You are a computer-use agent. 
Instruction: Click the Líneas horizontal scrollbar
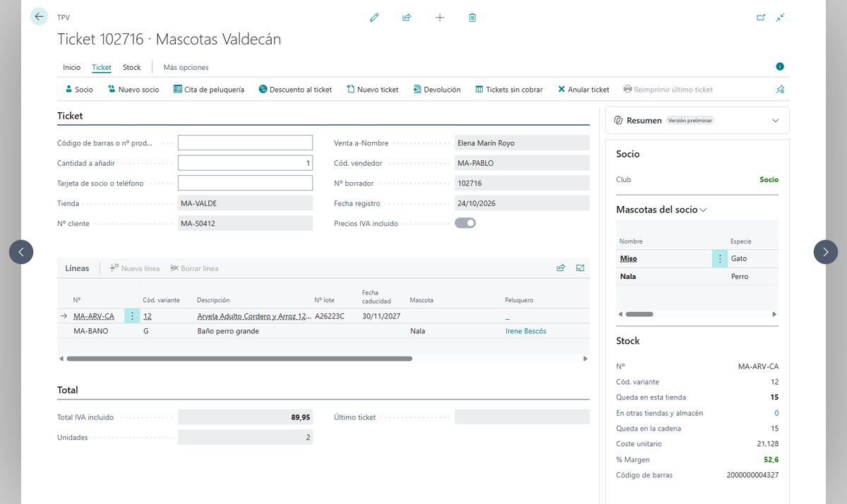(239, 359)
